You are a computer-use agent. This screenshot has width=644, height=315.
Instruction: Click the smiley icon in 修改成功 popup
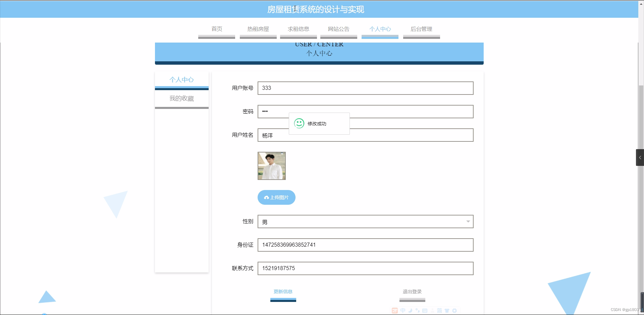299,123
